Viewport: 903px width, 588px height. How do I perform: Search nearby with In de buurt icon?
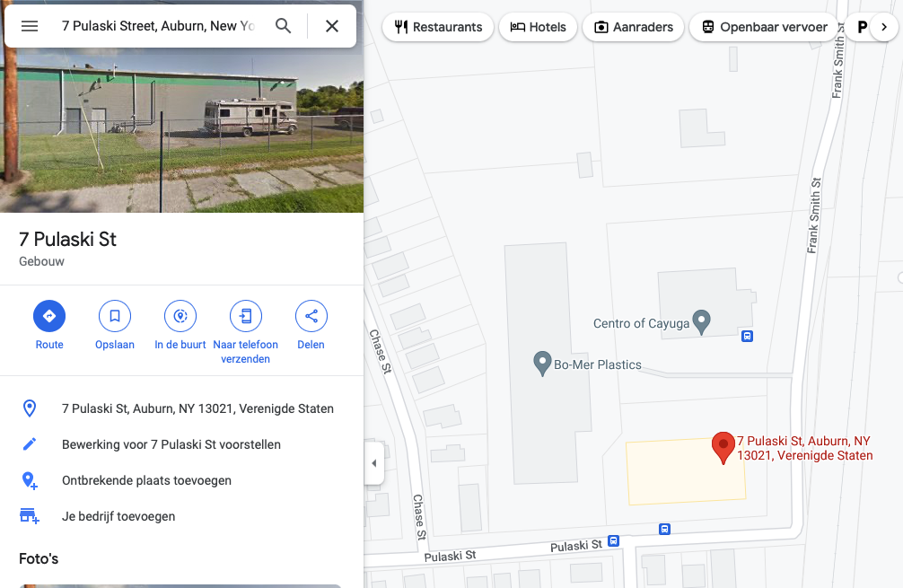(180, 316)
